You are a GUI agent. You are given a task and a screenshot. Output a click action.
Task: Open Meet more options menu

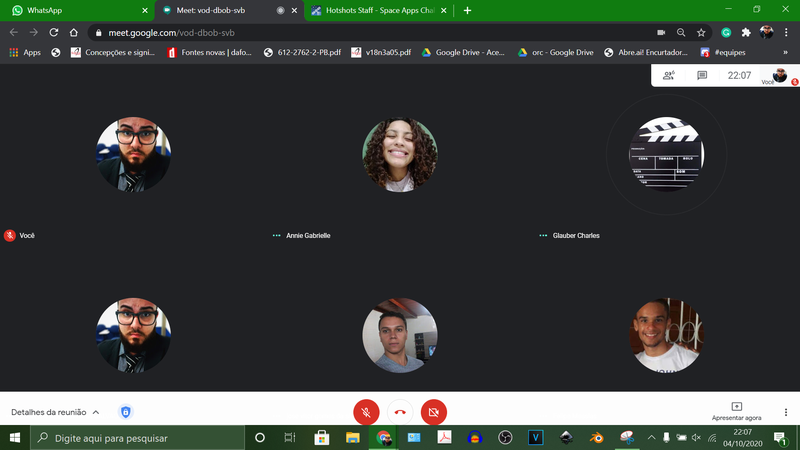point(786,412)
